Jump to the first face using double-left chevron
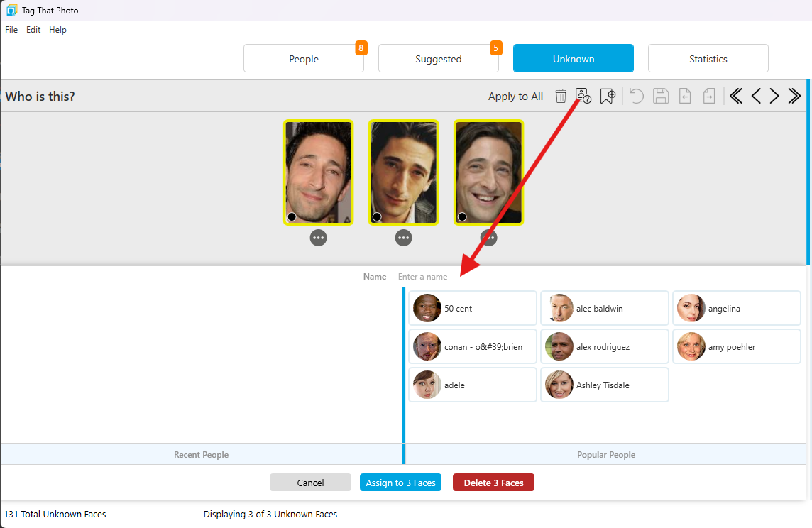 click(x=736, y=96)
